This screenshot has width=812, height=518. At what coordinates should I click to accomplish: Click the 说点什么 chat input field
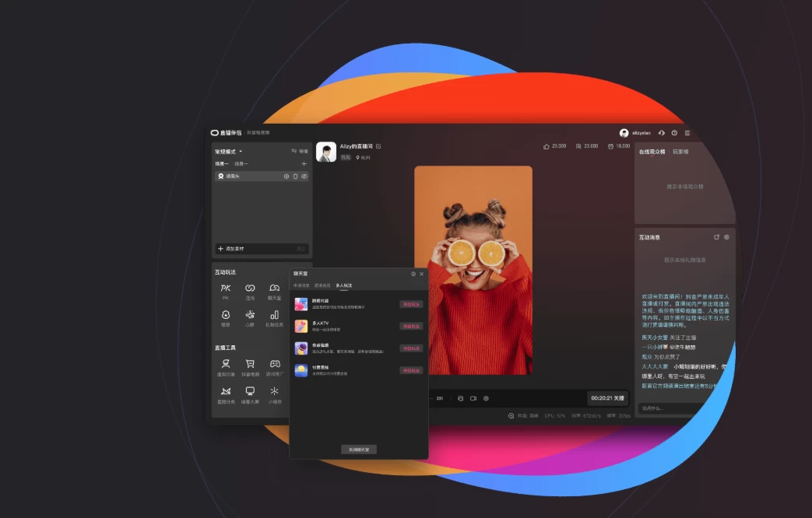670,408
